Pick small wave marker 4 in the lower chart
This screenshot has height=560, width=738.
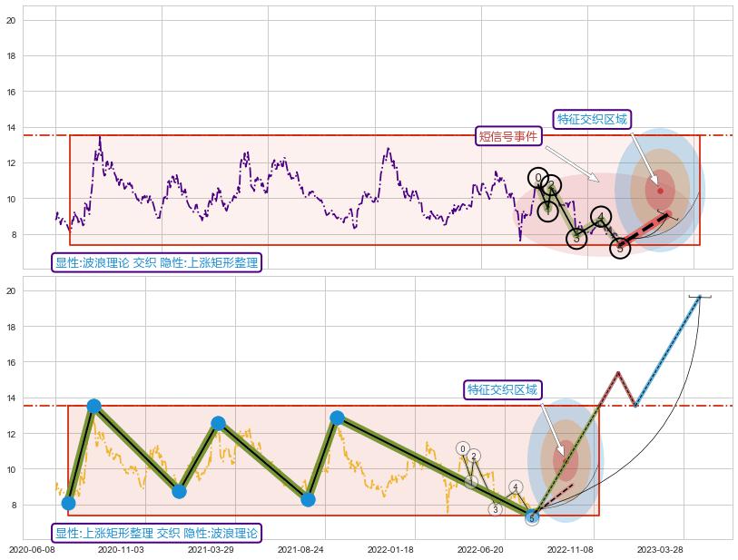click(x=516, y=487)
